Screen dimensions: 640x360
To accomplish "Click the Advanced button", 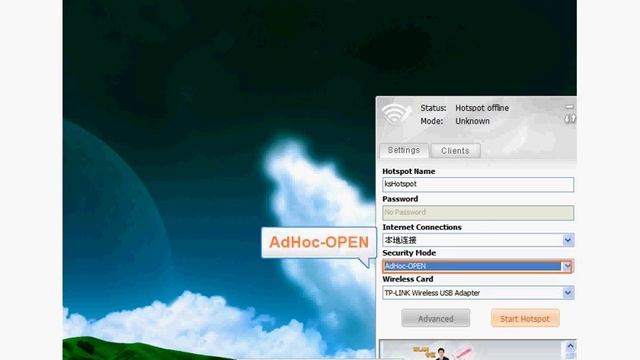I will tap(436, 318).
